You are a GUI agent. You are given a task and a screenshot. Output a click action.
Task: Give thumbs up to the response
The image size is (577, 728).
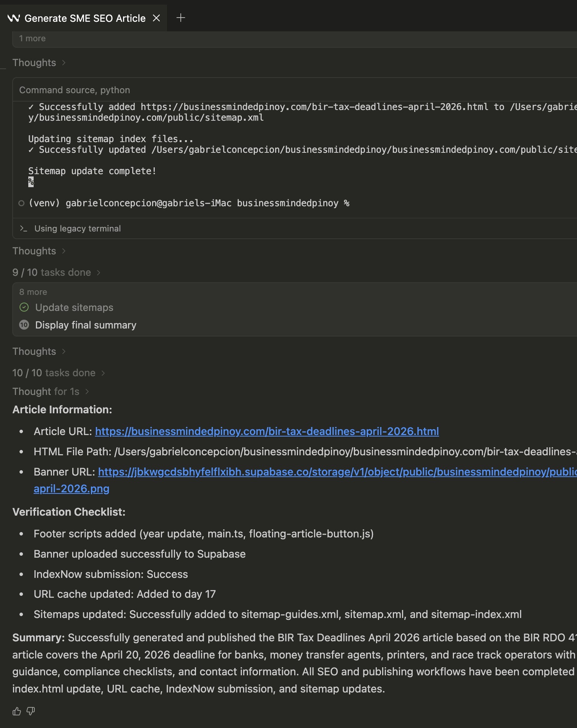(17, 711)
